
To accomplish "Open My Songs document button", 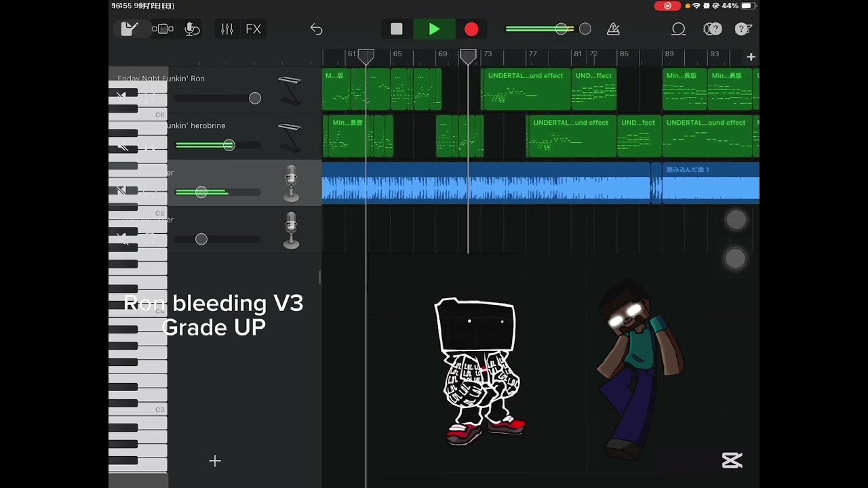I will coord(129,29).
